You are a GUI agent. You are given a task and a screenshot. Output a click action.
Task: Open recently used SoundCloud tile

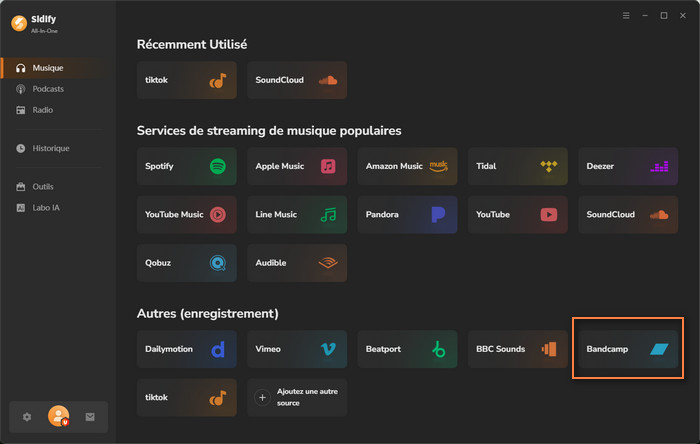(x=297, y=80)
